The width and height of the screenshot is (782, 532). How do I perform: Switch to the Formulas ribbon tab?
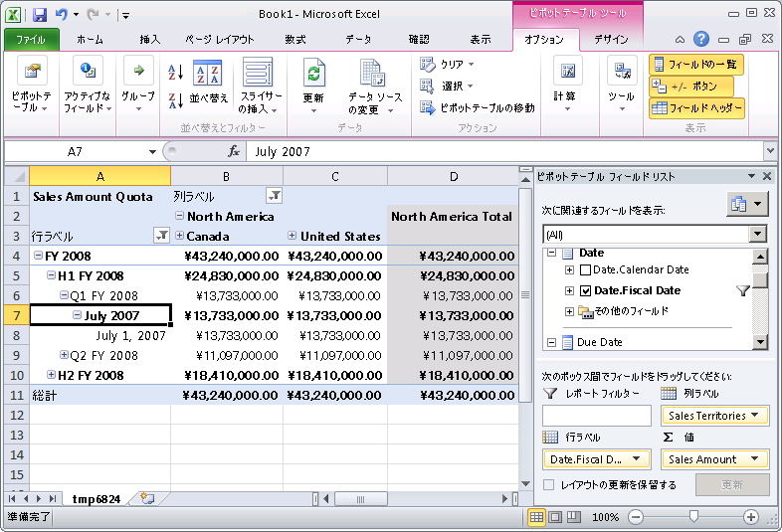[295, 40]
